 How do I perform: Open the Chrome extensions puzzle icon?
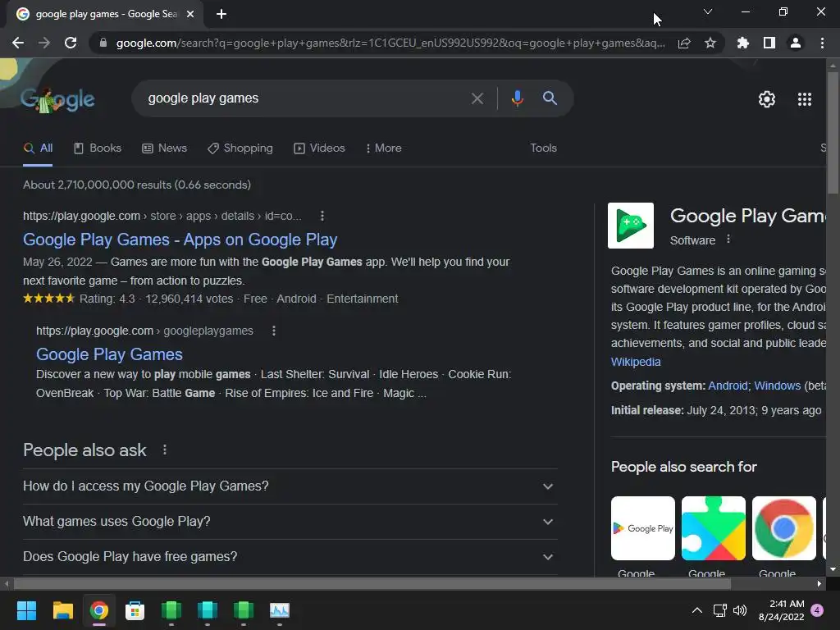(743, 43)
